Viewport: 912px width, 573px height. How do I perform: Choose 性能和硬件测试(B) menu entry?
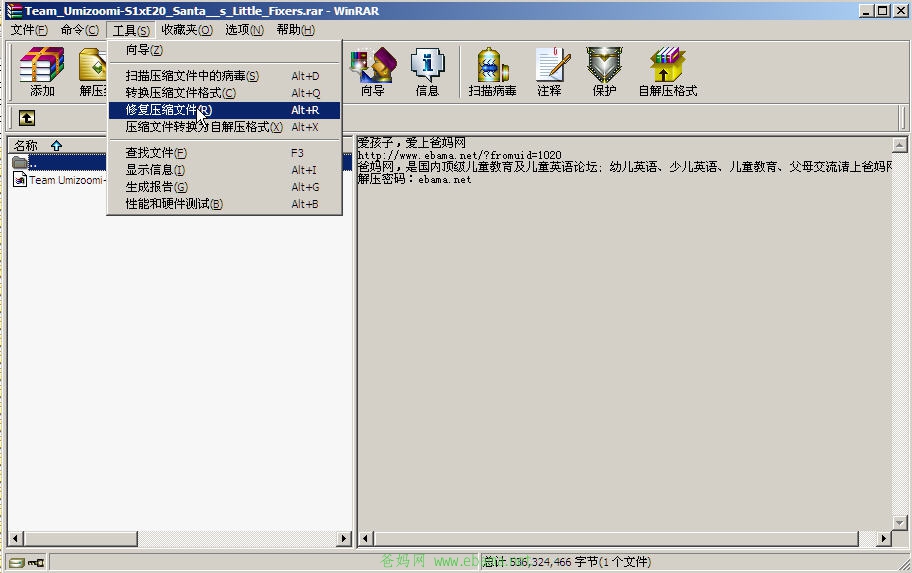(x=225, y=204)
